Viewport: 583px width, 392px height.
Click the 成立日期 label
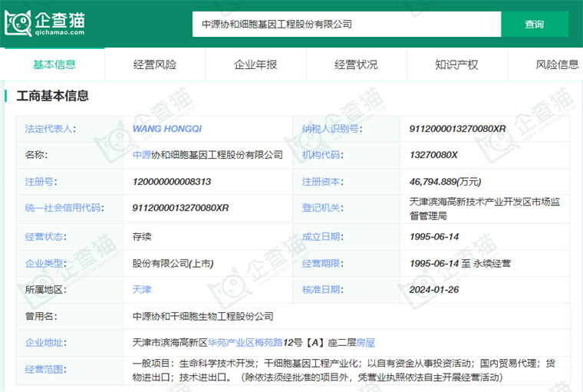coord(322,236)
